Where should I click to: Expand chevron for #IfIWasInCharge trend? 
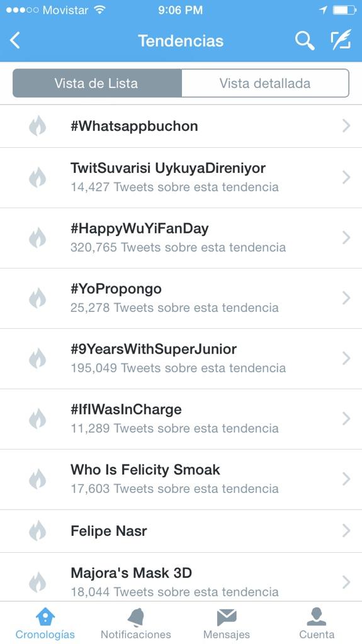(x=346, y=418)
